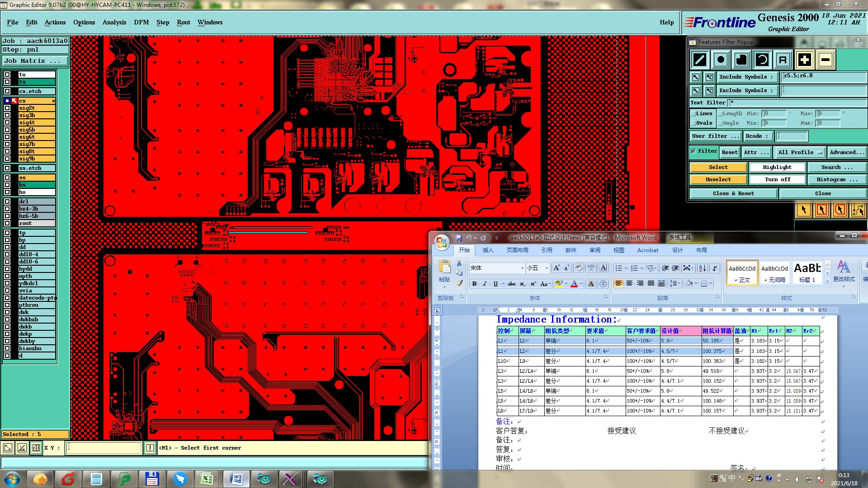The image size is (868, 488).
Task: Select the surface feature filter icon
Action: pos(741,60)
